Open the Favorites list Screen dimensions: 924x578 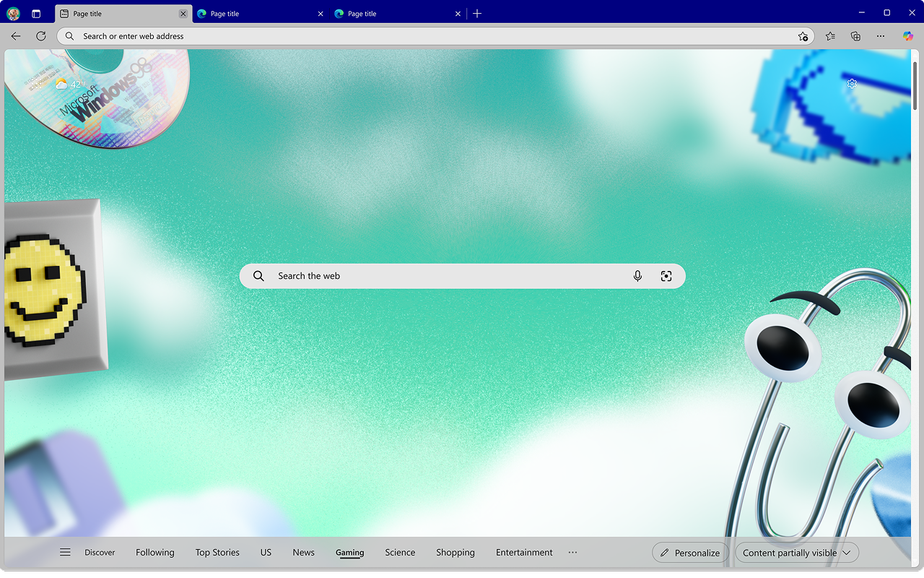click(830, 36)
